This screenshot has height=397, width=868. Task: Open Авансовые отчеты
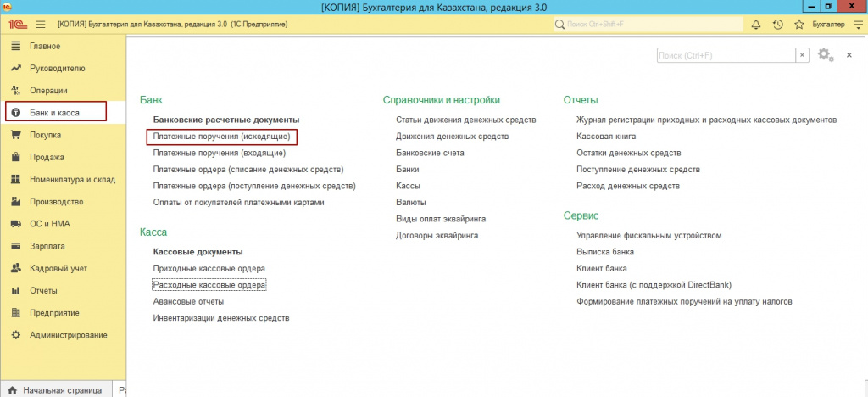[x=188, y=302]
